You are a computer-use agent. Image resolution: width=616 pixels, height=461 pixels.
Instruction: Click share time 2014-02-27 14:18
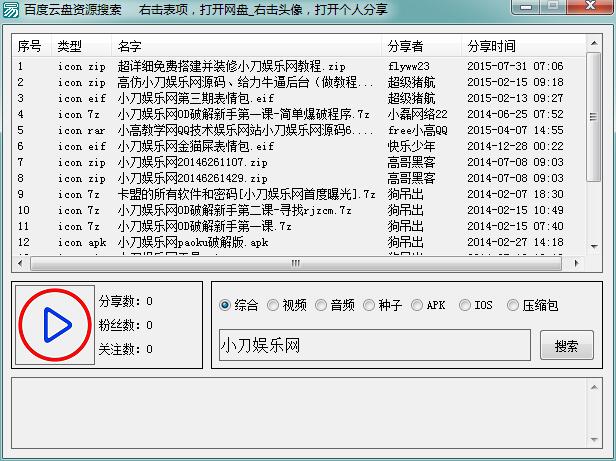pos(515,242)
